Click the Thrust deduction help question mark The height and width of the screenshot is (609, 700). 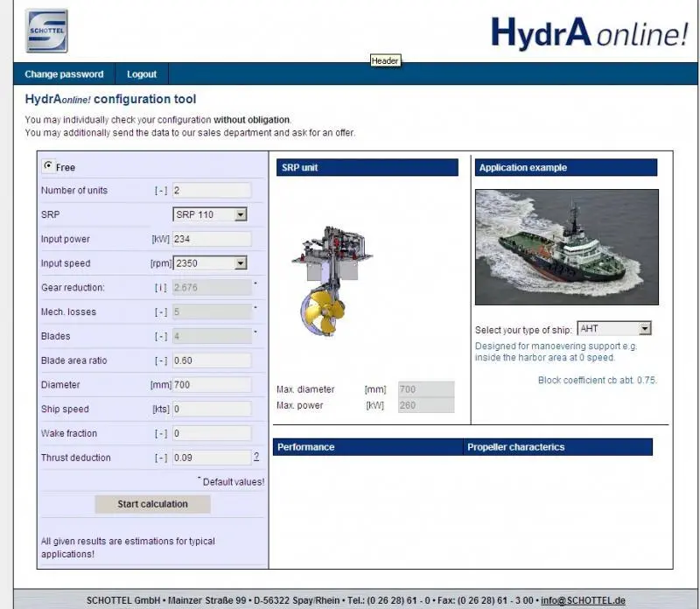click(x=256, y=456)
